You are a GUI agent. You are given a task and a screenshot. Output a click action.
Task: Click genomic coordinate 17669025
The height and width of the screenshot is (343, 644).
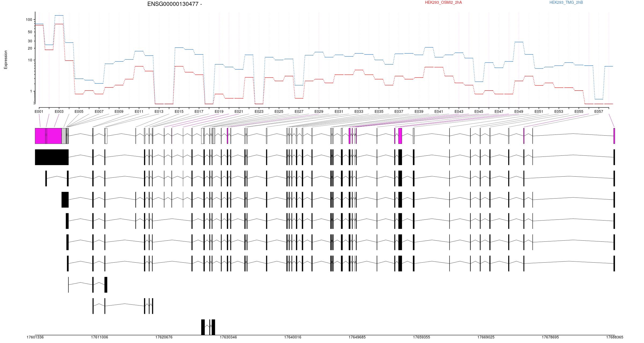pos(486,337)
